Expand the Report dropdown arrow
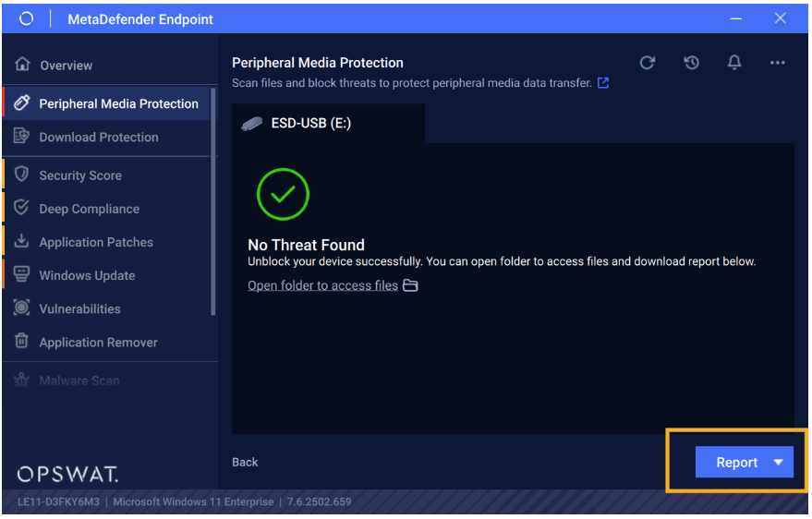 [x=778, y=463]
